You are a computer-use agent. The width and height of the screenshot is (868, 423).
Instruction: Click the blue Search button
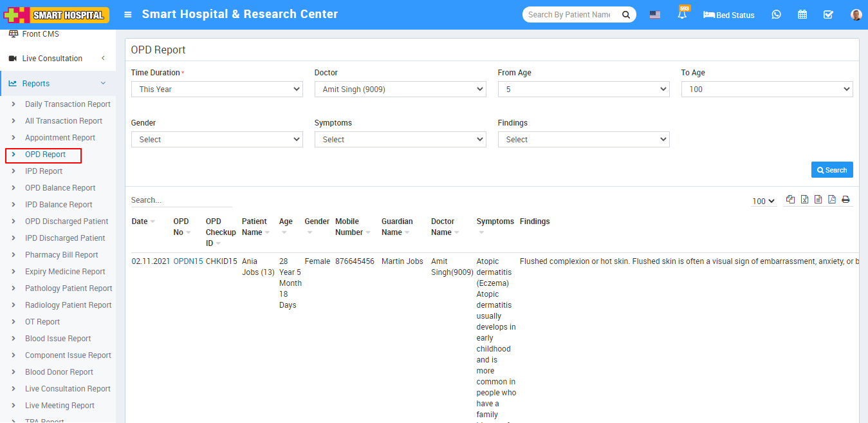(x=832, y=170)
